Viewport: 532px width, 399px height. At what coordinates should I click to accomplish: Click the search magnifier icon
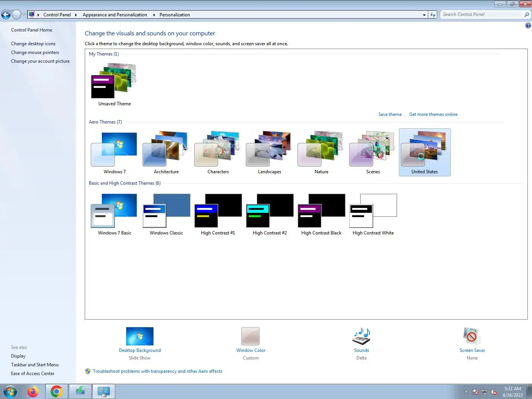coord(527,14)
